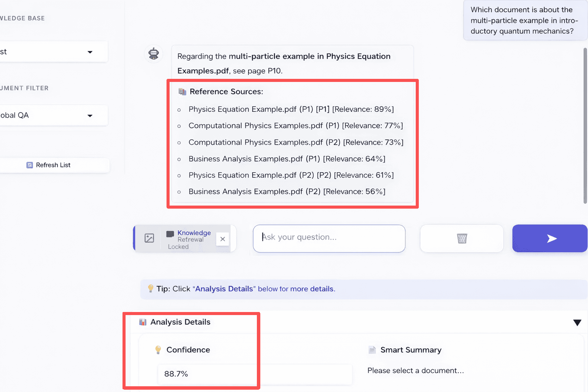Open the Knowledge Base dropdown

click(x=54, y=52)
